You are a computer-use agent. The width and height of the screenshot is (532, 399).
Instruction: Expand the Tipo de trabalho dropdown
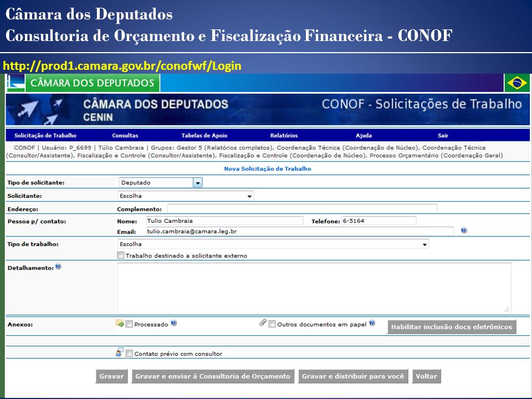[273, 244]
